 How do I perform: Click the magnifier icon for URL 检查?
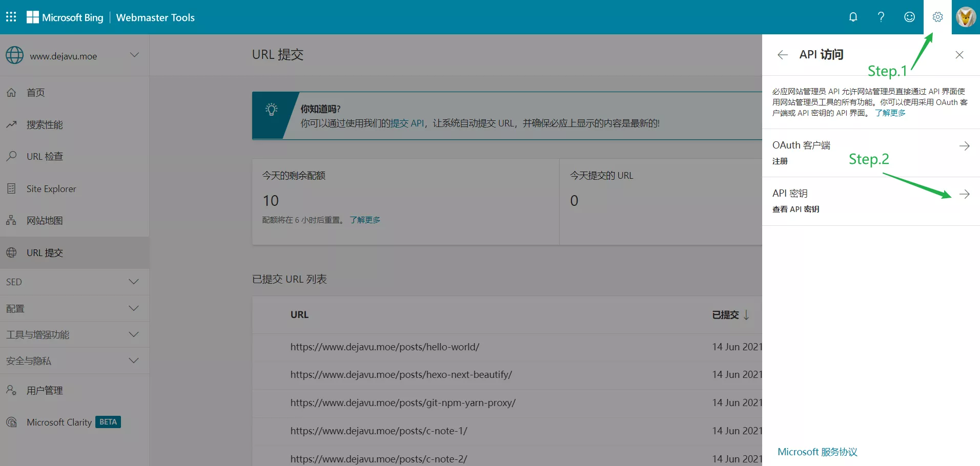(11, 156)
